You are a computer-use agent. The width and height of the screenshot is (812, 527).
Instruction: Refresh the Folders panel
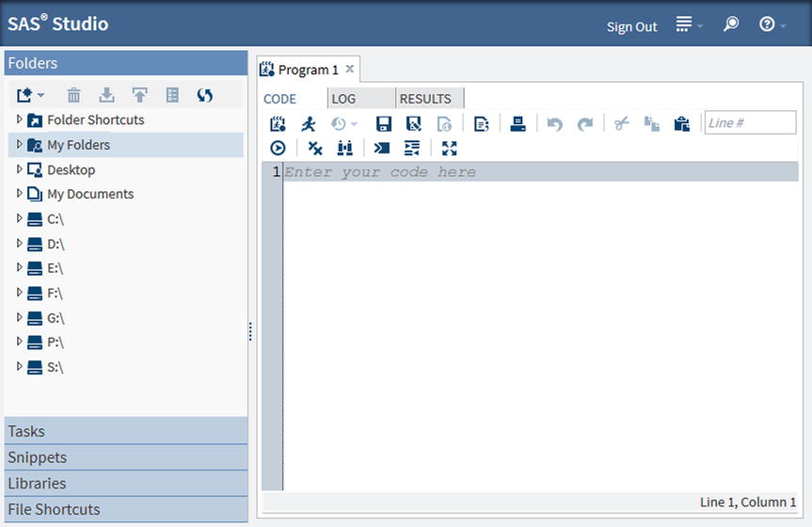click(204, 95)
